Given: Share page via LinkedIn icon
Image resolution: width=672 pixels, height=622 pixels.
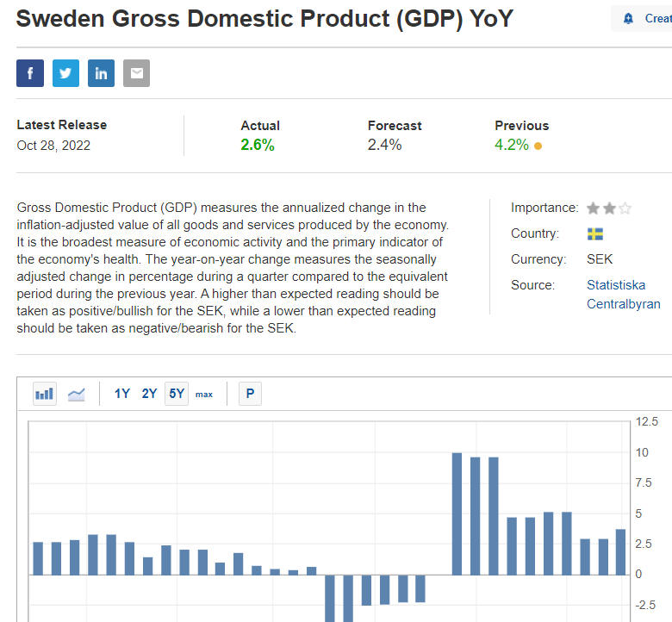Looking at the screenshot, I should [x=101, y=73].
